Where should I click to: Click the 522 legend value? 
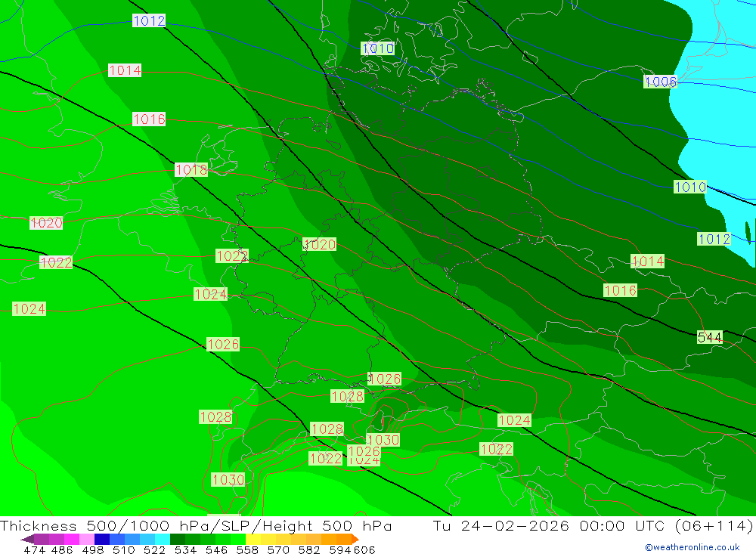tap(154, 549)
